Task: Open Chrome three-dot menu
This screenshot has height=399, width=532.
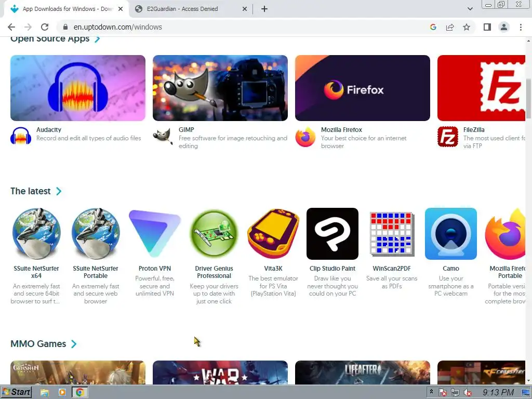Action: point(521,27)
